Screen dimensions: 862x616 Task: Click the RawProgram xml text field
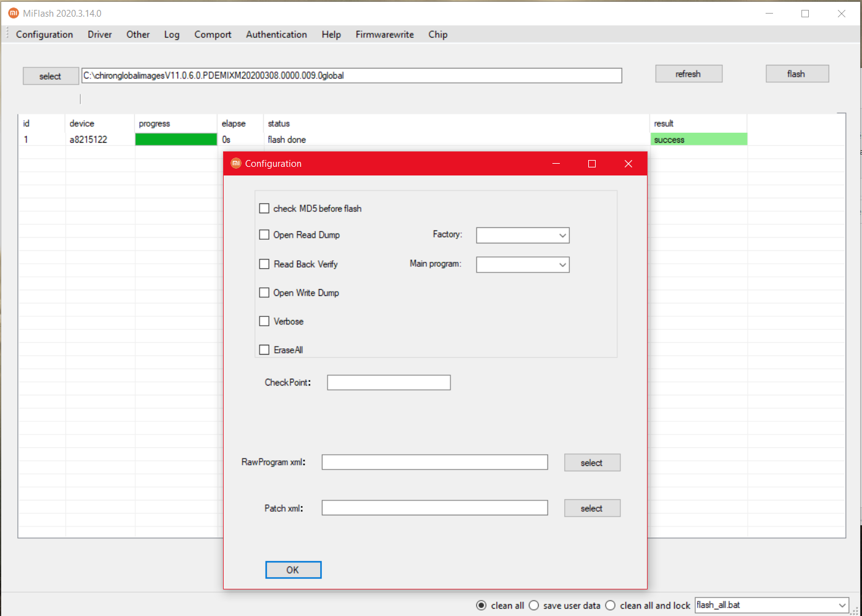click(x=434, y=462)
